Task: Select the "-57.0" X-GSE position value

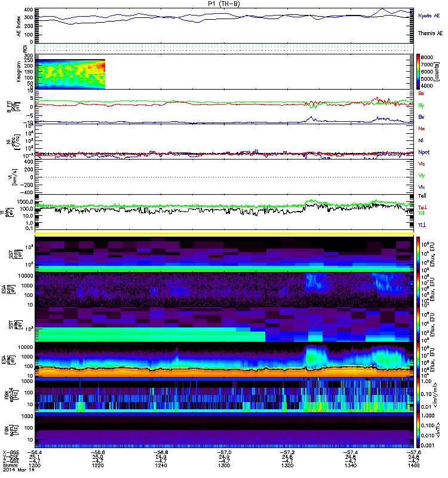Action: coord(224,453)
